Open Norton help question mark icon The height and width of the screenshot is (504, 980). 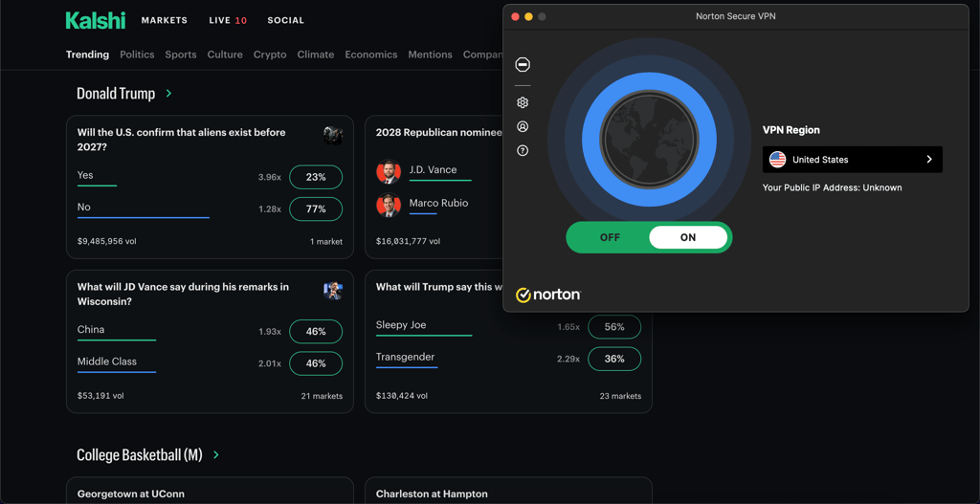(x=523, y=150)
